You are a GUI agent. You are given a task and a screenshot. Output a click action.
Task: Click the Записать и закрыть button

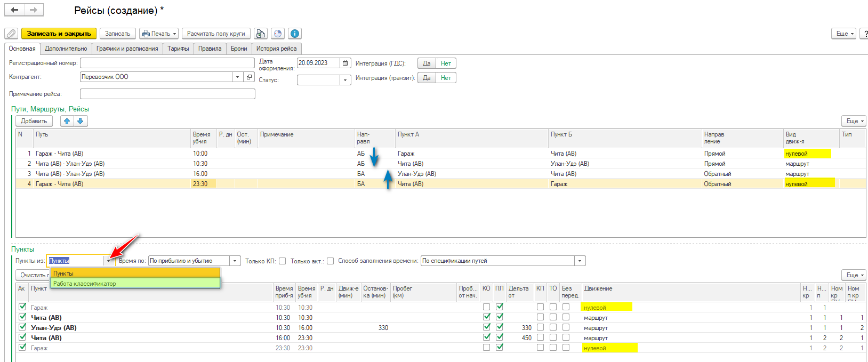click(x=59, y=34)
